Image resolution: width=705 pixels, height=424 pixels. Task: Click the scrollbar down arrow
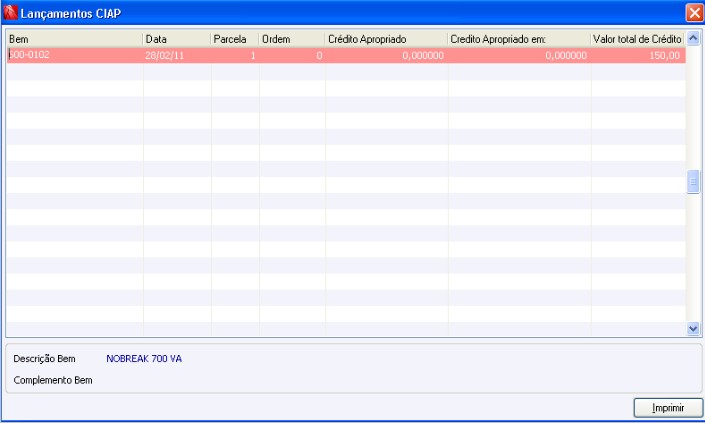click(x=693, y=329)
